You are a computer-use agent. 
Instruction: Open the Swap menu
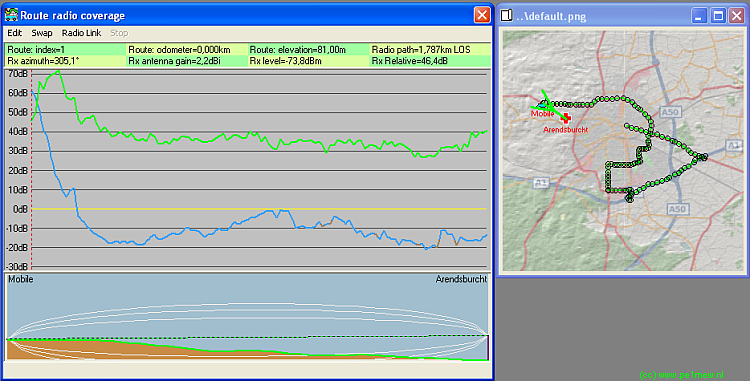pos(42,33)
